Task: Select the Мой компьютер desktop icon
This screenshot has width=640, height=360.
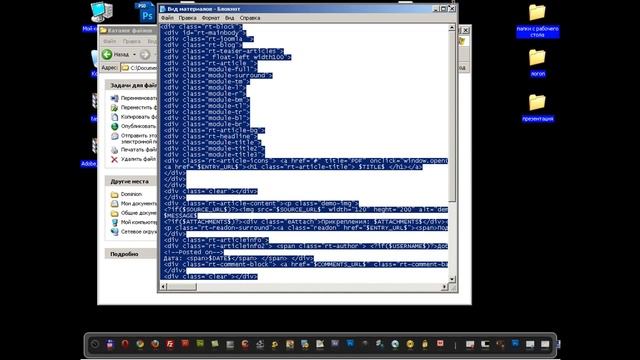Action: coord(102,12)
